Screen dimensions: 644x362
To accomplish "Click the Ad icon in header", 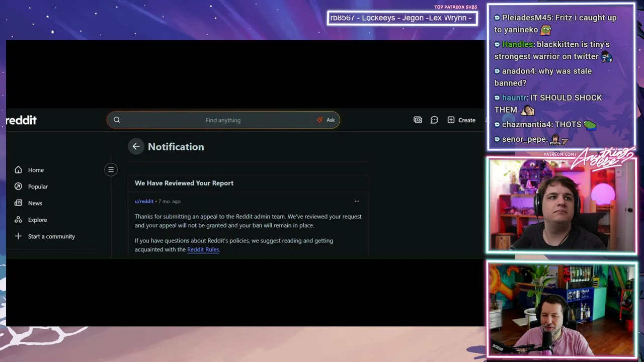I will point(418,120).
